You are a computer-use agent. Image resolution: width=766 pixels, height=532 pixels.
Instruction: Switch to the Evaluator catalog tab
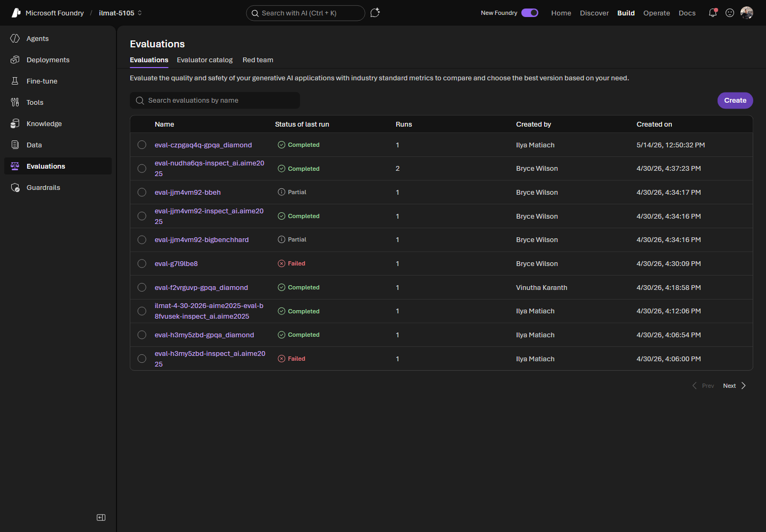click(205, 60)
